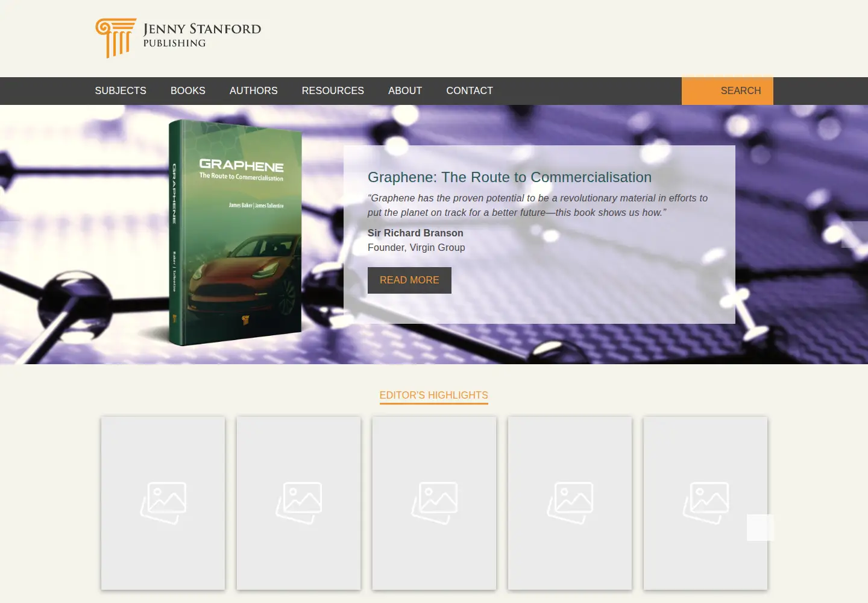Screen dimensions: 868x603
Task: Go to the Authors page
Action: pos(254,91)
